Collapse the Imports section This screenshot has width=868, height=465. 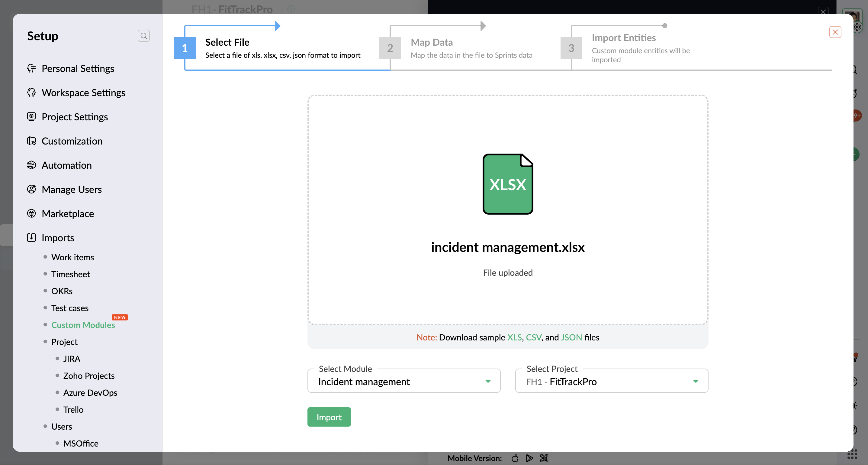point(58,238)
